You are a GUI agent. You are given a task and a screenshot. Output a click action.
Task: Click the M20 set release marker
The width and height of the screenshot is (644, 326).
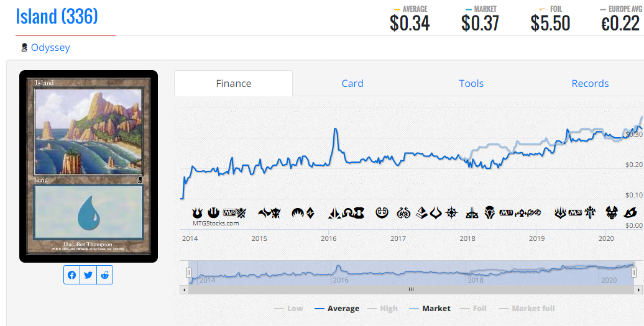pyautogui.click(x=575, y=213)
